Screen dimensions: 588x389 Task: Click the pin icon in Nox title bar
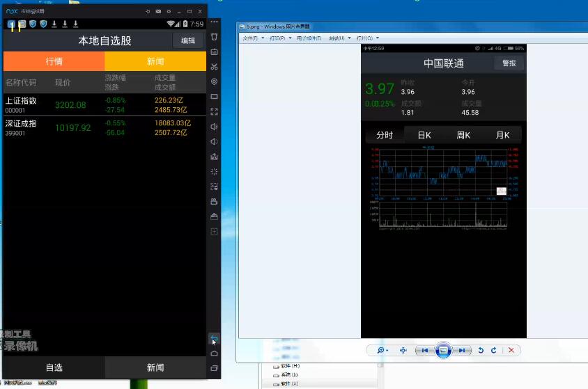tap(148, 11)
